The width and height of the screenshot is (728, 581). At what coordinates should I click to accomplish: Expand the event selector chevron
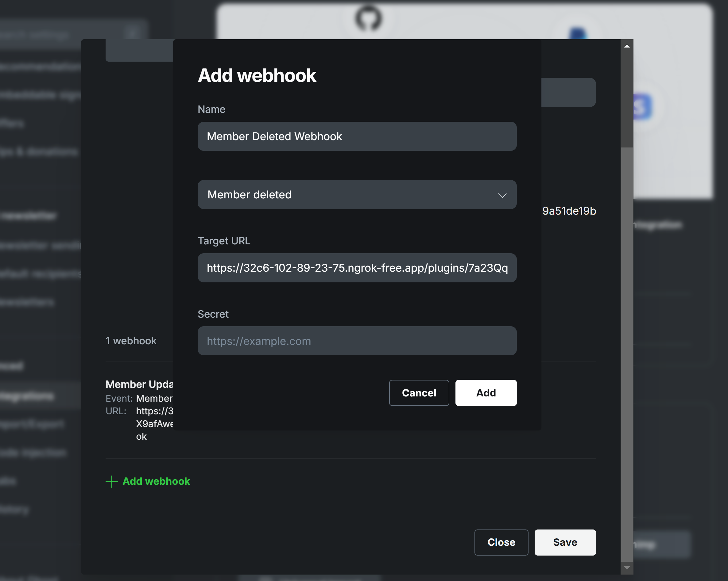[x=503, y=195]
